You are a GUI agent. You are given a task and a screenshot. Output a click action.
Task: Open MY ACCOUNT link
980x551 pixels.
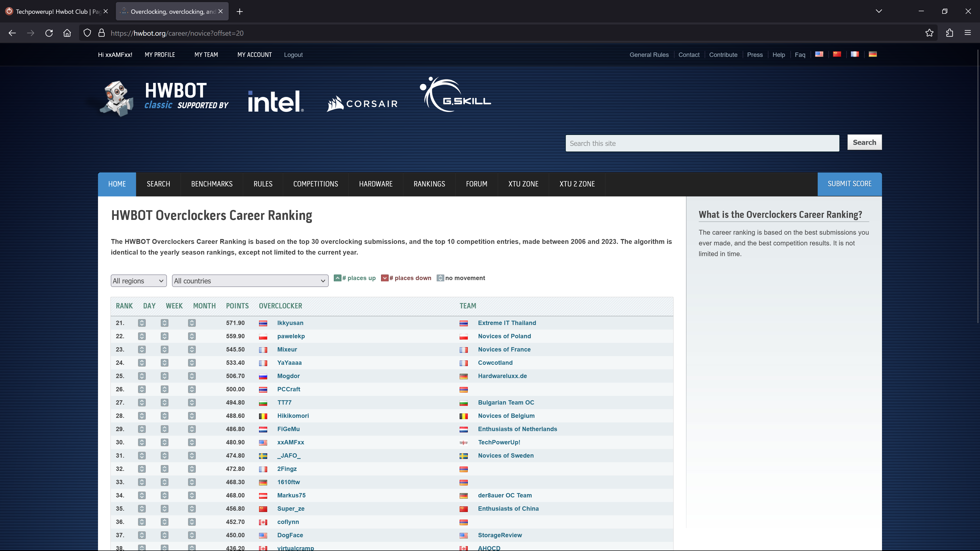click(x=254, y=55)
